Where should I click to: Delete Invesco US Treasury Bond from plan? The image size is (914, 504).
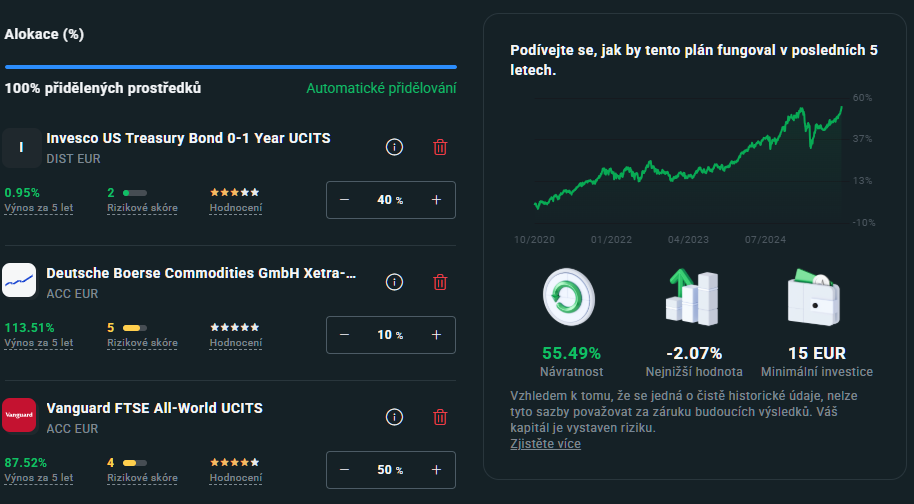click(x=440, y=147)
